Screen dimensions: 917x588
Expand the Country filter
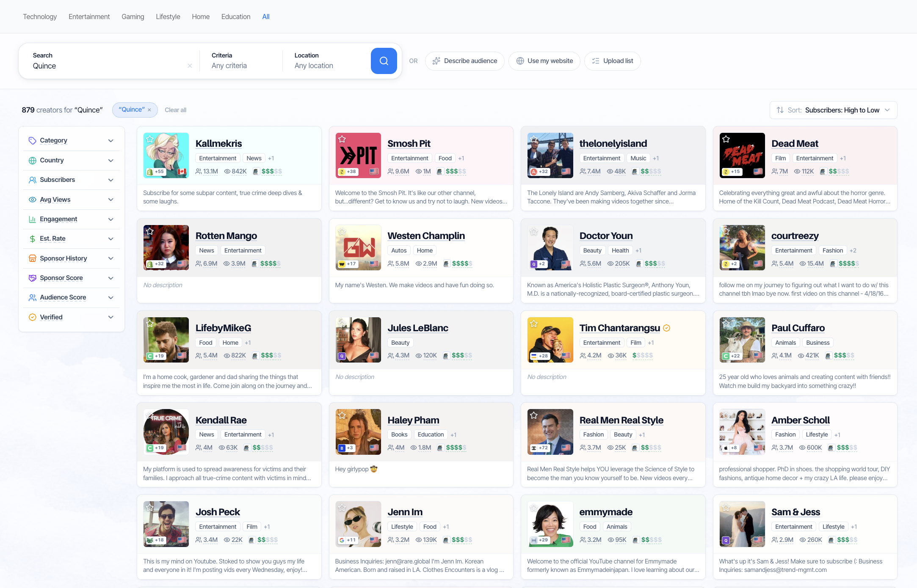pos(72,160)
